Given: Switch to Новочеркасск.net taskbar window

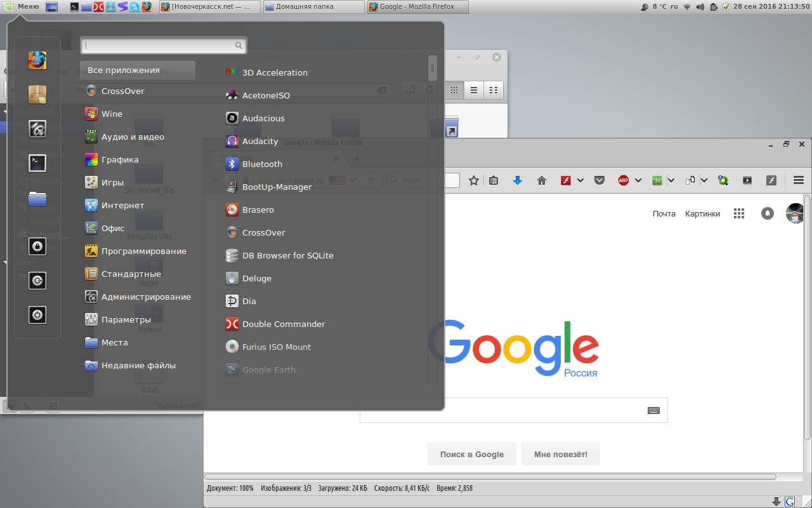Looking at the screenshot, I should point(209,7).
